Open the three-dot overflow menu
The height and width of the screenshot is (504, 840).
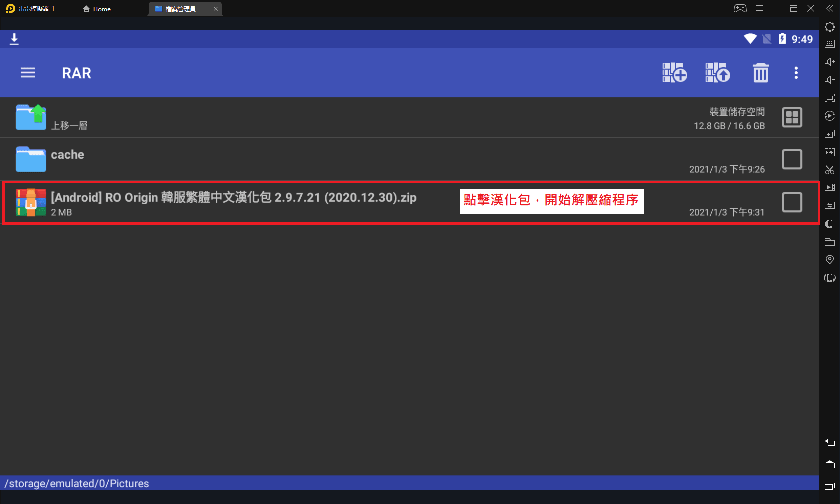click(x=796, y=73)
